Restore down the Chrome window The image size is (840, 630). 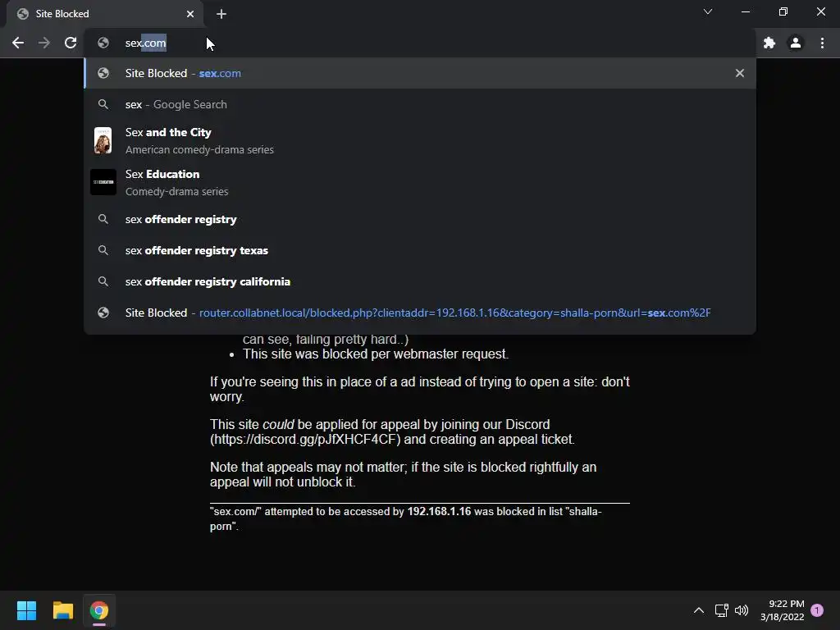(783, 11)
